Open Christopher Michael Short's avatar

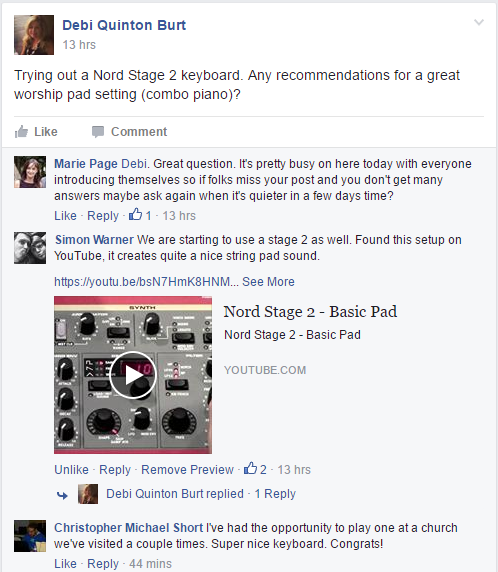tap(30, 536)
